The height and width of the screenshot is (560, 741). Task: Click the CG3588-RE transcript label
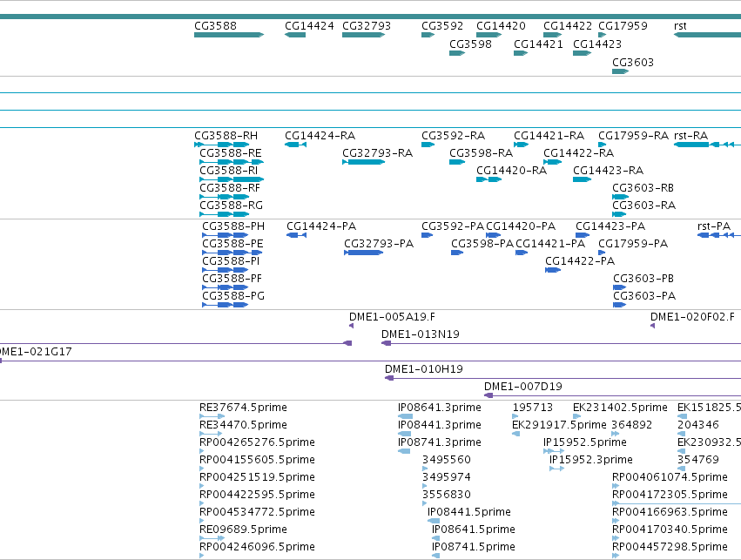pos(231,153)
